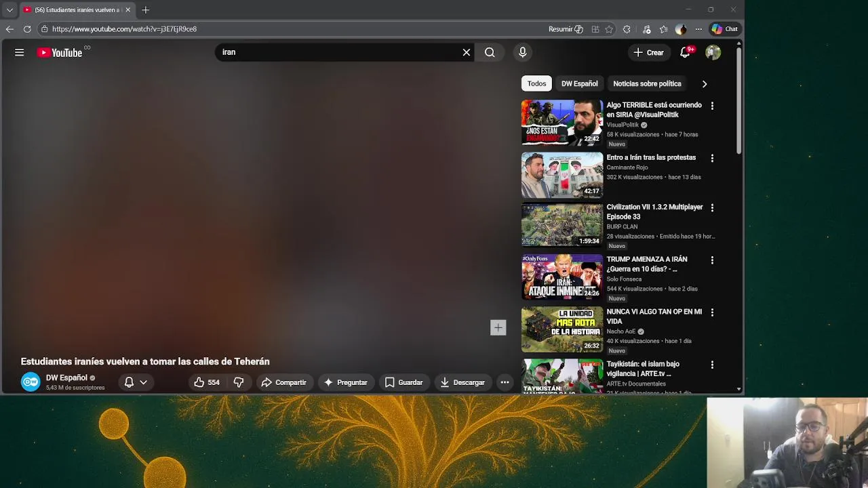Screen dimensions: 868x488
Task: Open the browser profile avatar
Action: 681,29
